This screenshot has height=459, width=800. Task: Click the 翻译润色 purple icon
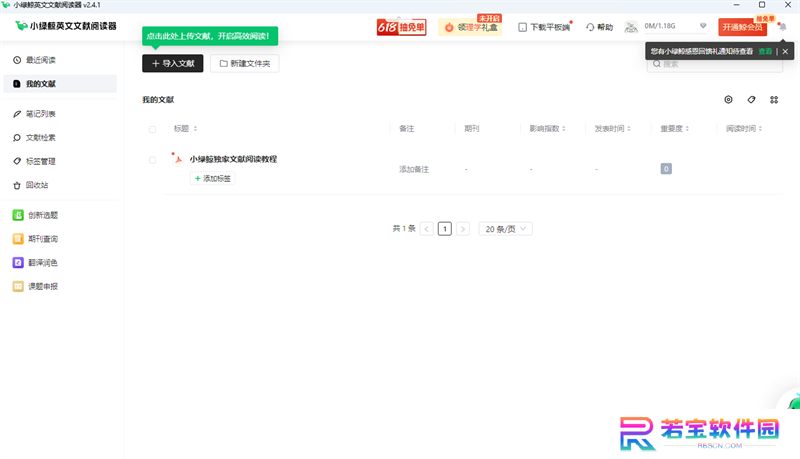[x=18, y=263]
